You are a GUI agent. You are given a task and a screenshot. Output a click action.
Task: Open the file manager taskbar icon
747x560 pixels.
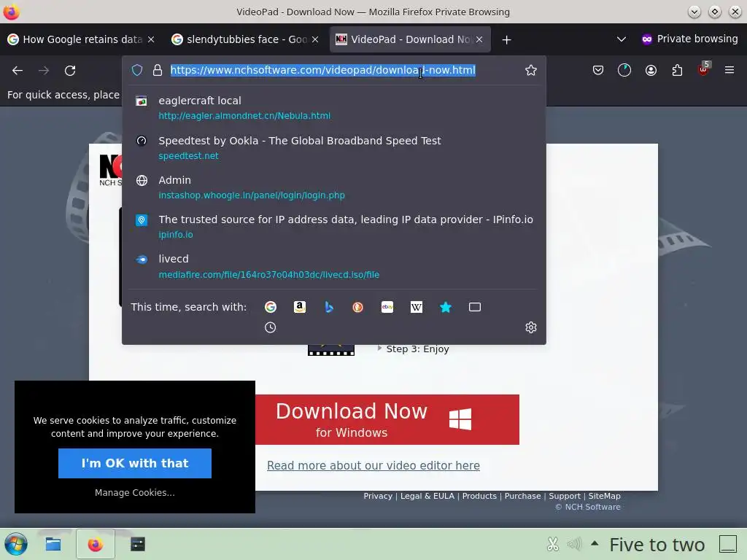53,544
